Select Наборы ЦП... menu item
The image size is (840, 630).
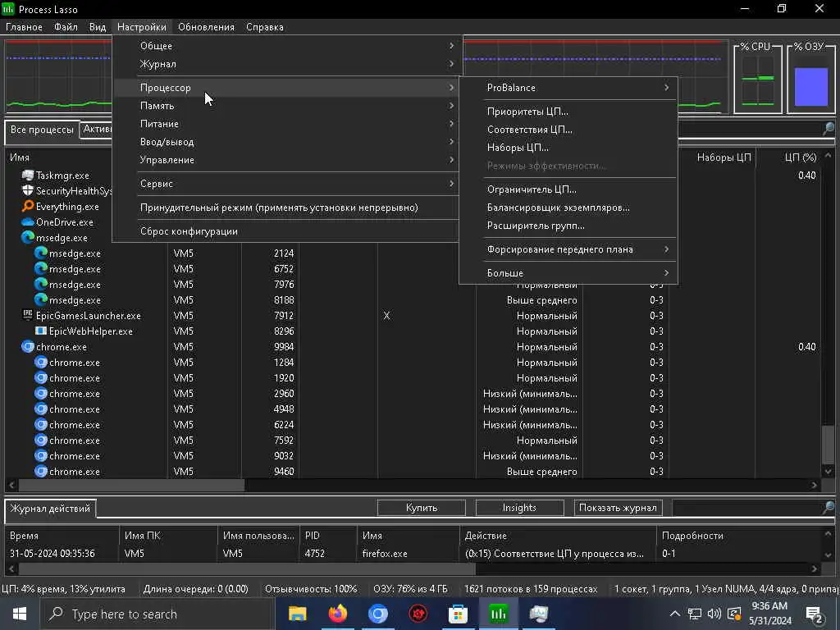(568, 148)
